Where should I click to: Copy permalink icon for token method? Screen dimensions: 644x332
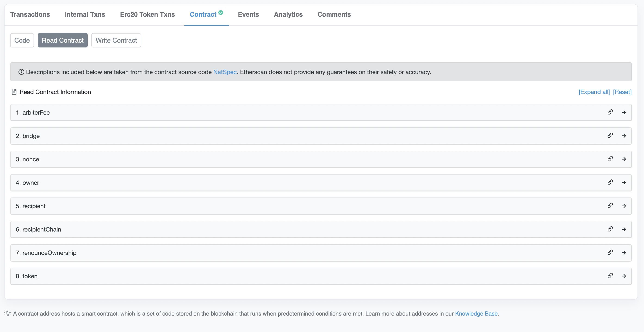coord(610,276)
